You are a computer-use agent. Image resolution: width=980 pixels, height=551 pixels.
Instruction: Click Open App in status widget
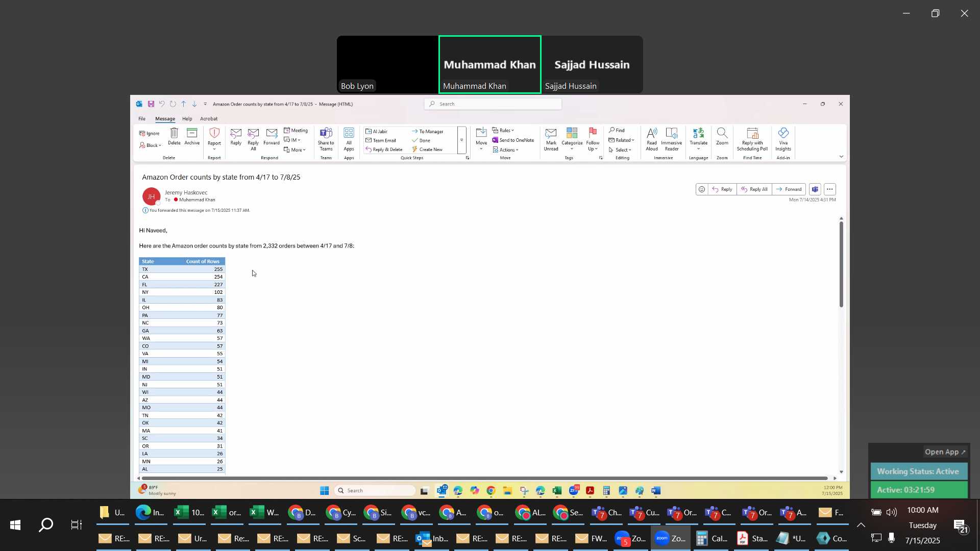click(x=945, y=452)
